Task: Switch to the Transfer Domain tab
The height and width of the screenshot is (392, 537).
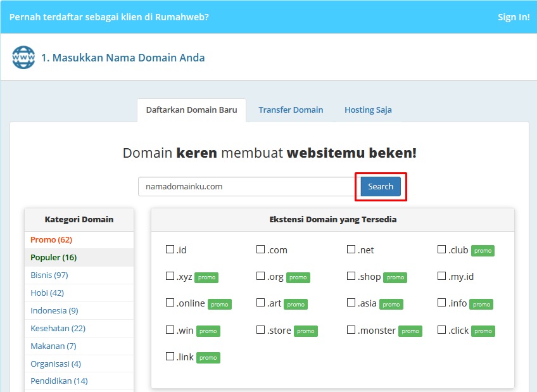Action: point(291,110)
